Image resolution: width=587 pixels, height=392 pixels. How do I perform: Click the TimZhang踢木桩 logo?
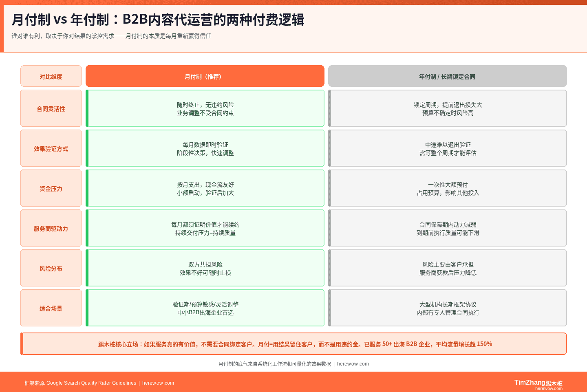[x=537, y=382]
